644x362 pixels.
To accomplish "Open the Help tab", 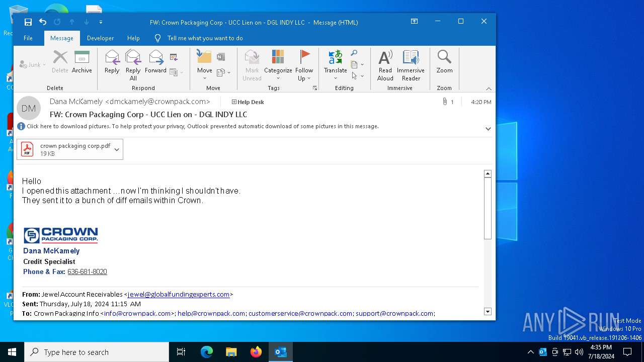I will [133, 38].
